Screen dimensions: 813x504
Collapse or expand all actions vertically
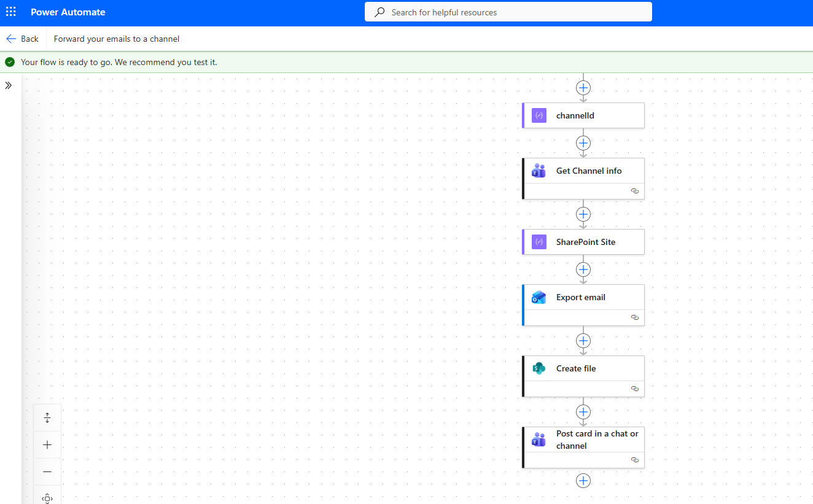point(47,418)
